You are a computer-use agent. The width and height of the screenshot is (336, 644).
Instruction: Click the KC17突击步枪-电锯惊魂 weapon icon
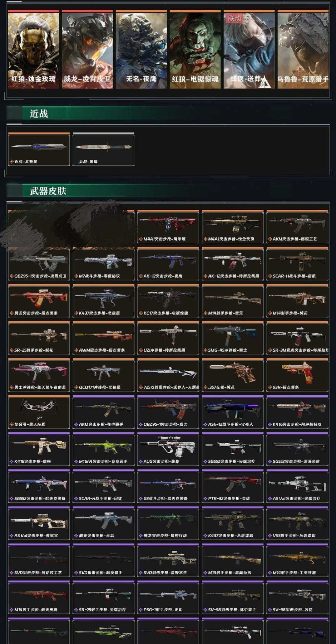pyautogui.click(x=168, y=301)
